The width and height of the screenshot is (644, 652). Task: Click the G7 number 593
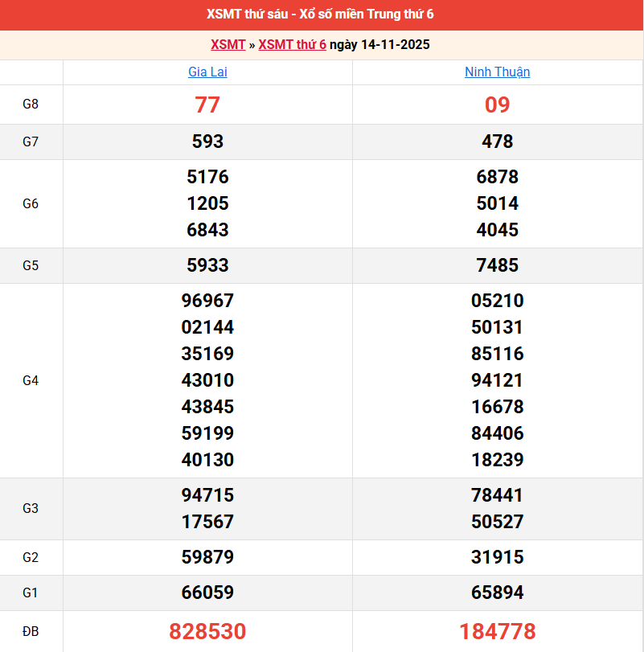207,141
